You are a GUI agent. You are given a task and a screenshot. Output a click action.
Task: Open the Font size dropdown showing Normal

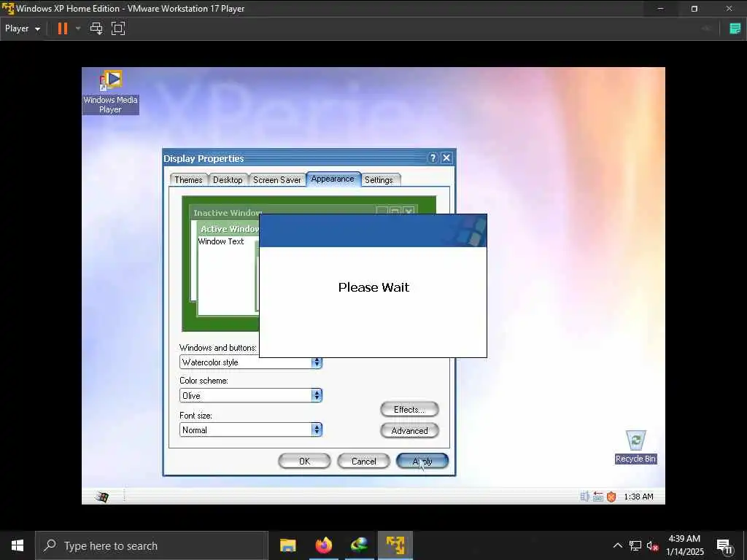(x=251, y=430)
